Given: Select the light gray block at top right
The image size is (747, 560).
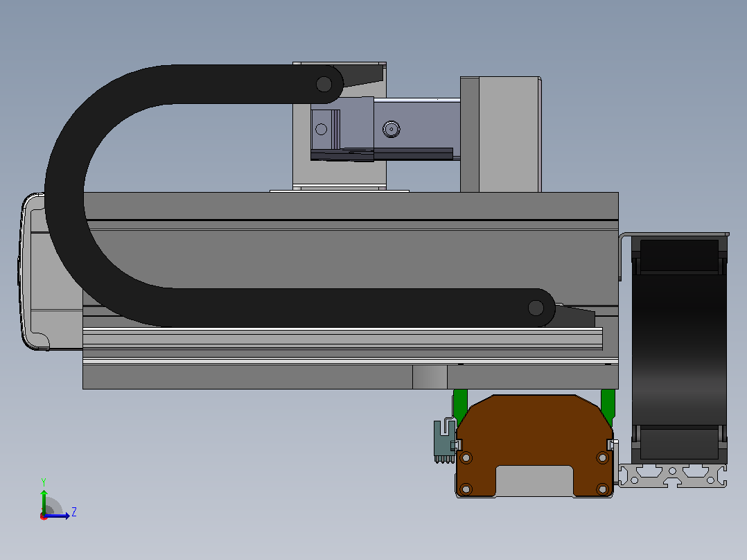Looking at the screenshot, I should [x=509, y=134].
